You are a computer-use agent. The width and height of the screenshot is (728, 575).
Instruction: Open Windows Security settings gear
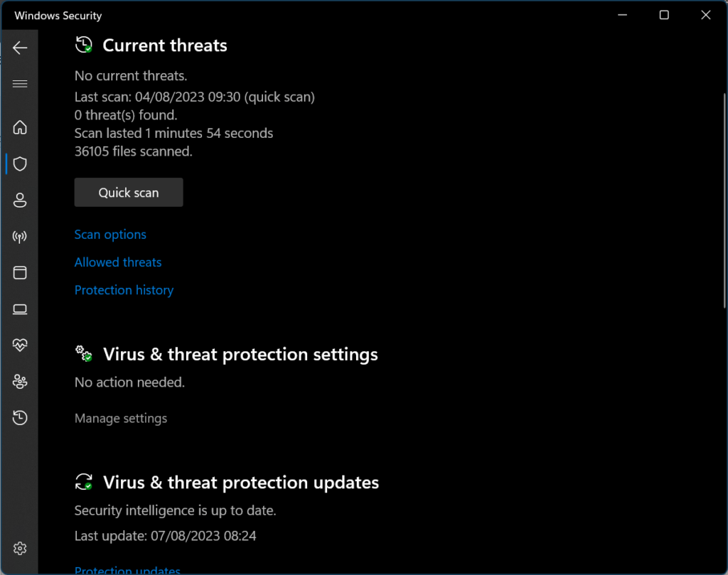click(19, 548)
